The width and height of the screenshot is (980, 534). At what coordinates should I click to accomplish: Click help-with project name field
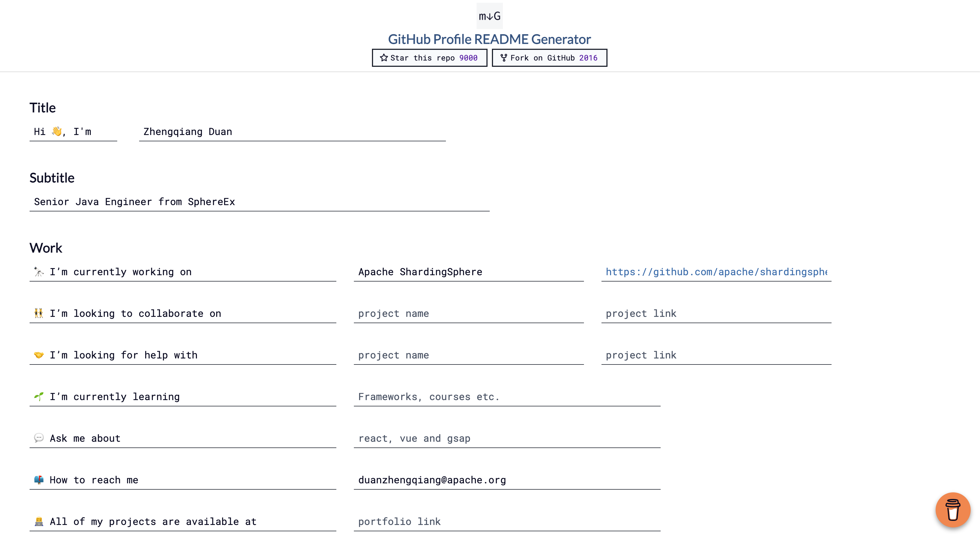tap(468, 355)
